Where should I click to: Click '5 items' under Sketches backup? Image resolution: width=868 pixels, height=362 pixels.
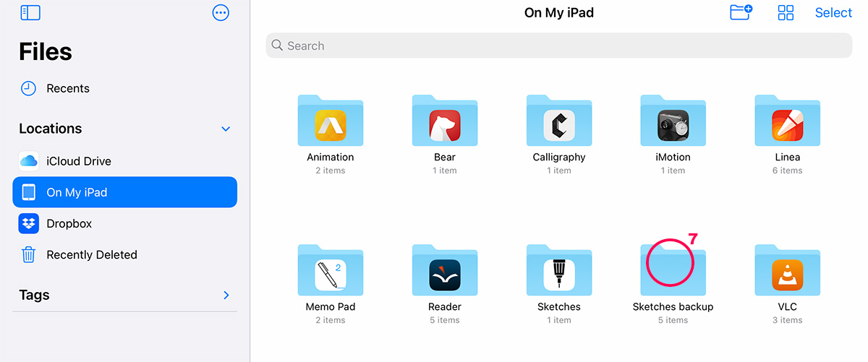(x=673, y=320)
